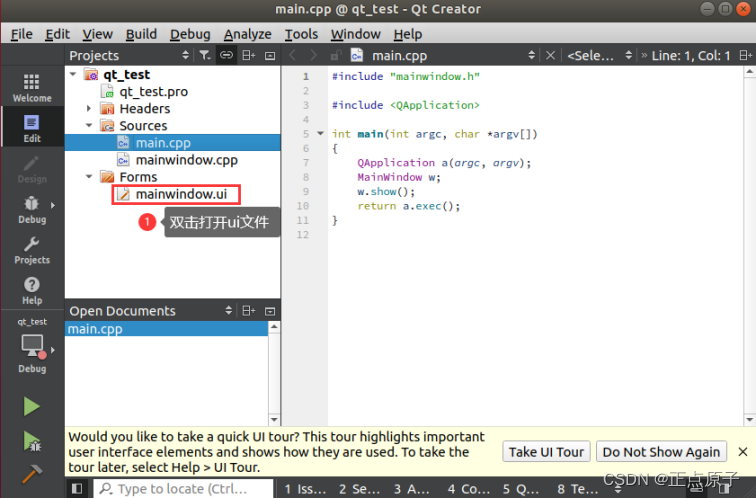Click the file writable lock icon
Viewport: 756px width, 498px height.
[336, 55]
